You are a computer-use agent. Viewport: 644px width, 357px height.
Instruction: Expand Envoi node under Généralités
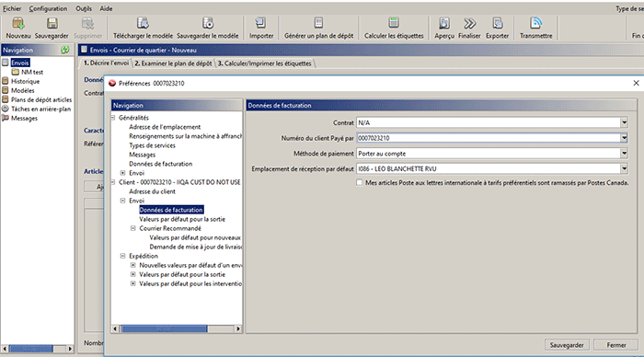point(122,173)
